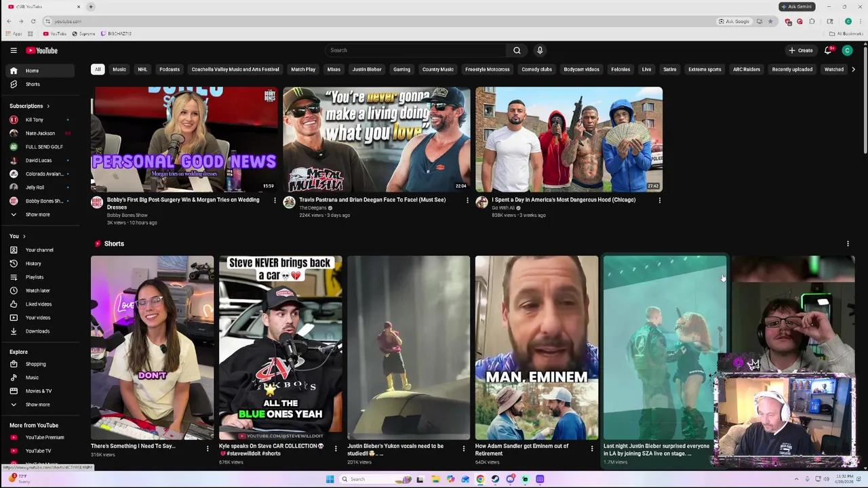Image resolution: width=868 pixels, height=488 pixels.
Task: Show next filter chips with arrow
Action: [853, 69]
